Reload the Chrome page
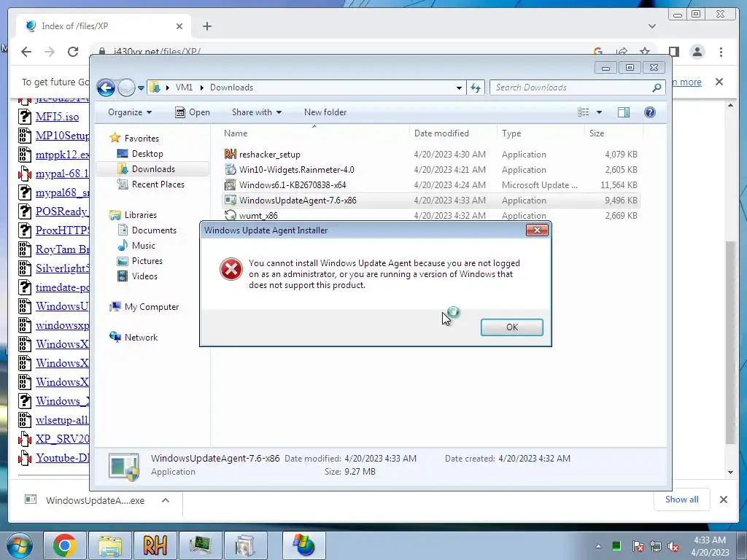747x560 pixels. (x=73, y=52)
